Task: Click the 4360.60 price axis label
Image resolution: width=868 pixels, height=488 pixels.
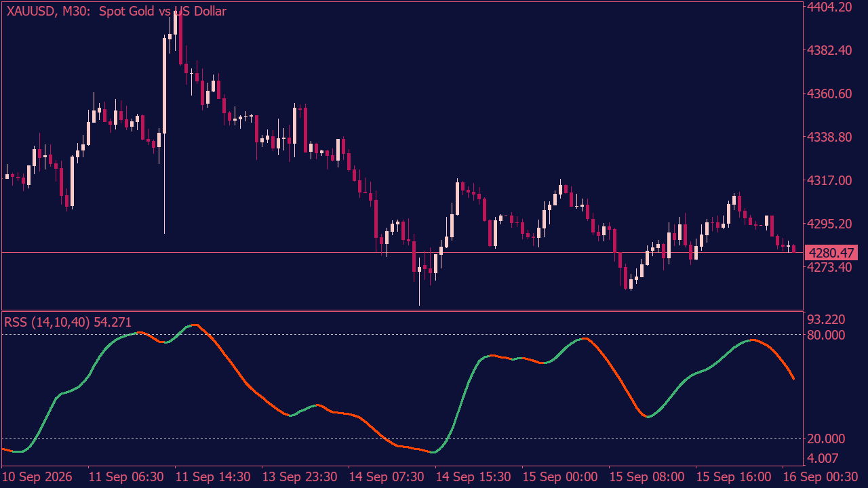Action: (x=829, y=94)
